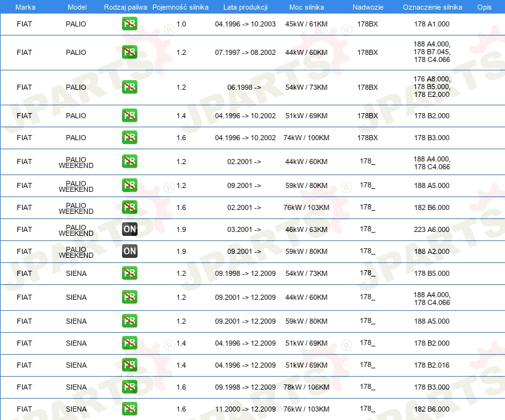This screenshot has height=420, width=505.
Task: Select dates 11.2000 -> 12.2009
Action: pyautogui.click(x=245, y=409)
